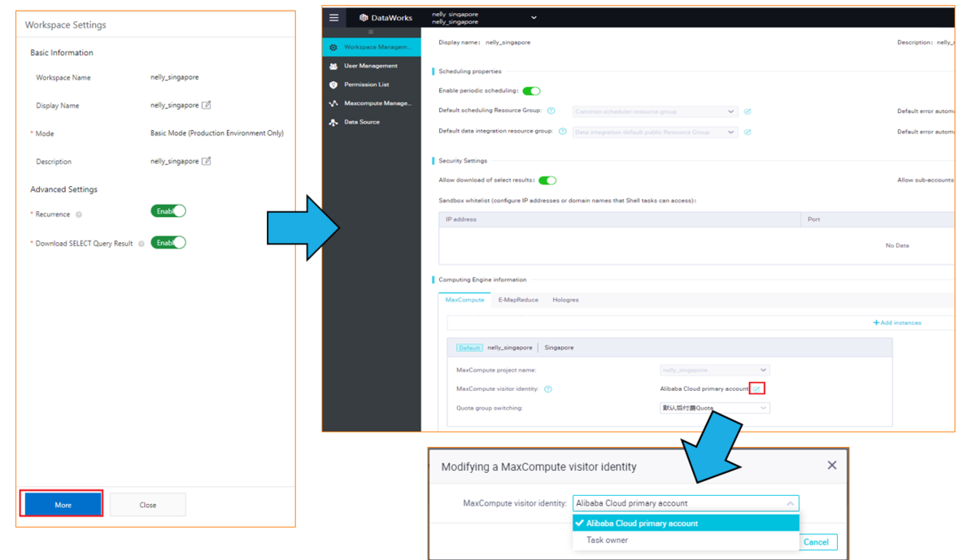Switch to the E-MapReduce tab

pyautogui.click(x=518, y=300)
